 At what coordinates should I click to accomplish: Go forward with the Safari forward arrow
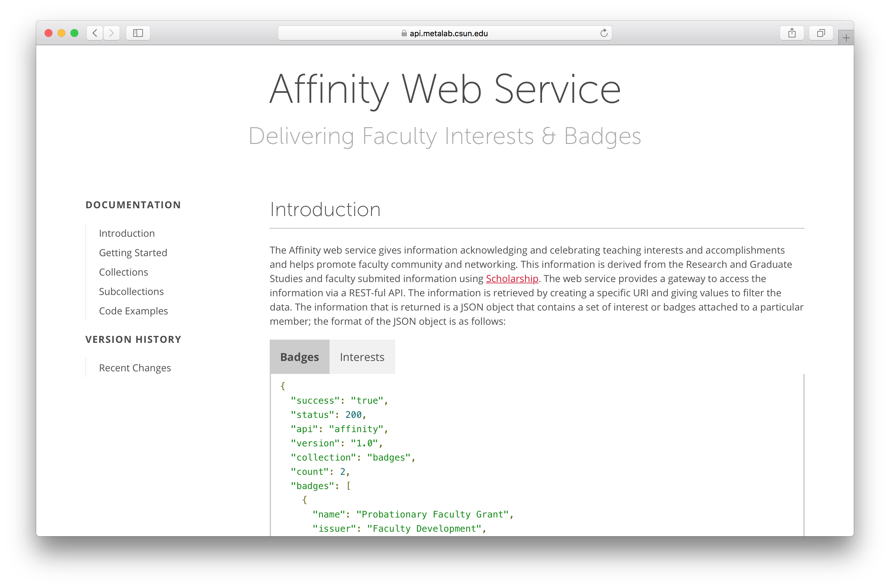[112, 33]
